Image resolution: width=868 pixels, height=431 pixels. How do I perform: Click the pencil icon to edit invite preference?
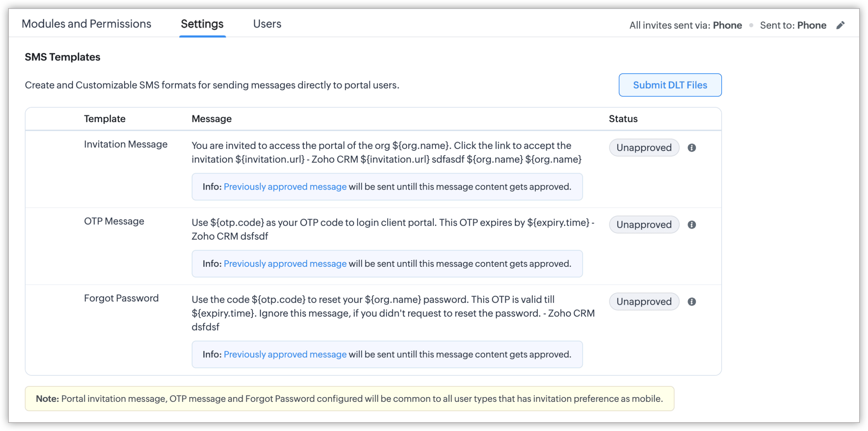point(840,25)
